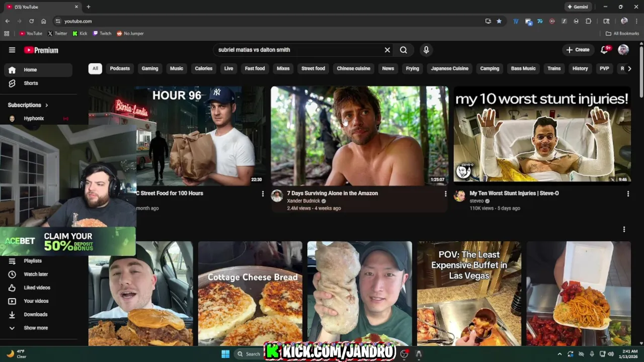Open the YouTube account avatar menu
The width and height of the screenshot is (644, 362).
click(x=623, y=50)
